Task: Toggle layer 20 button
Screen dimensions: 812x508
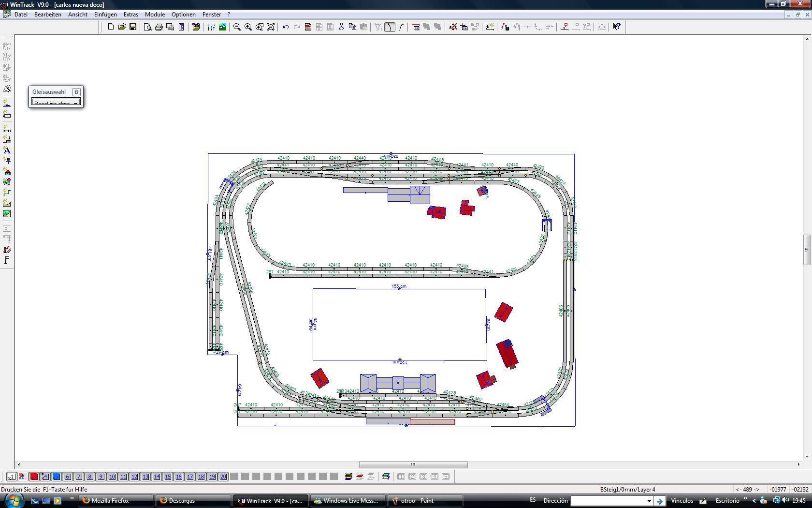Action: click(x=223, y=477)
